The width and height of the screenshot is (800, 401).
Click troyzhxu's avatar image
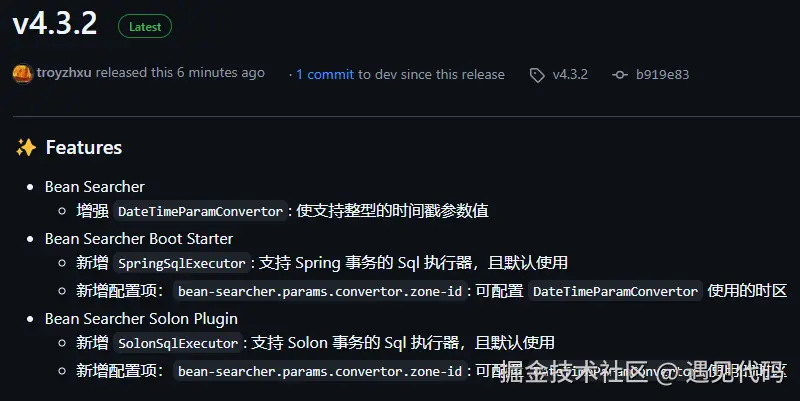tap(22, 73)
